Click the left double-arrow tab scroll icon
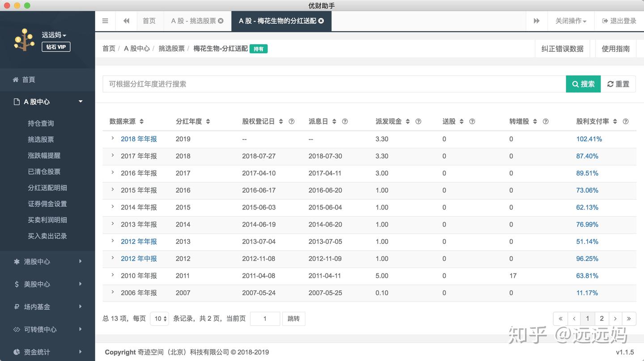 pyautogui.click(x=126, y=21)
